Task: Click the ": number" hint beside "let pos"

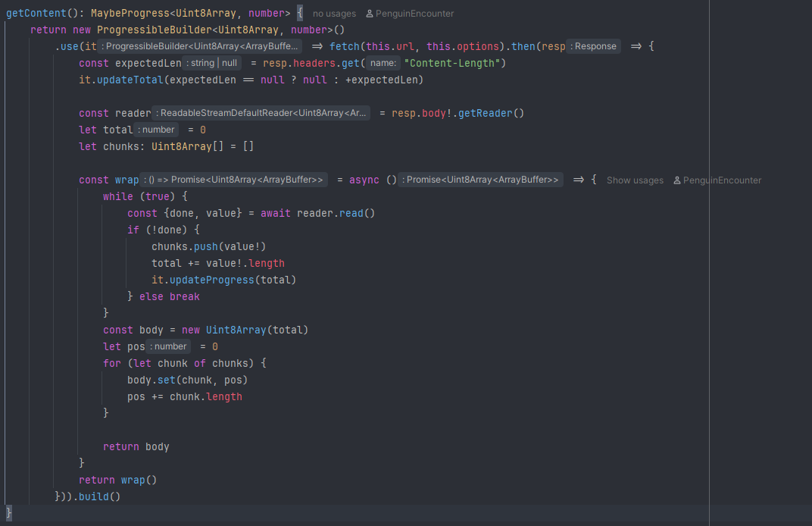Action: (169, 346)
